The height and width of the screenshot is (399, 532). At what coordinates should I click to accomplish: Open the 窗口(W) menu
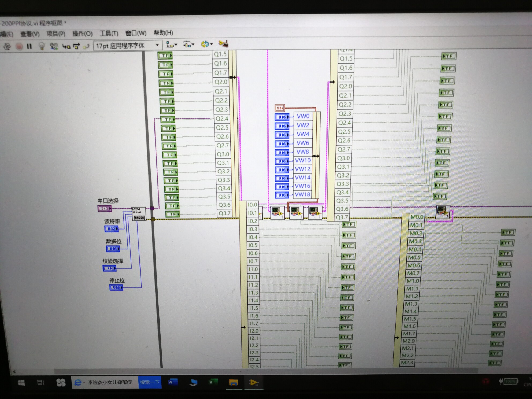tap(136, 33)
